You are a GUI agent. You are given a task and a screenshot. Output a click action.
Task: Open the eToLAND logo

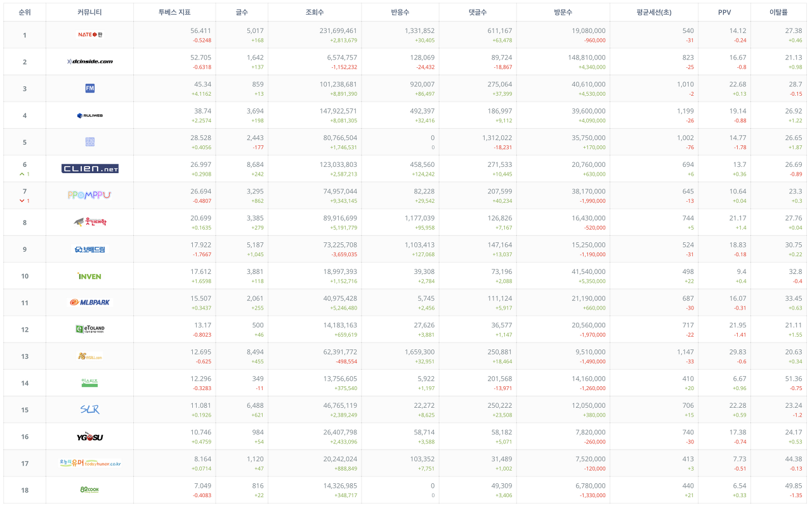pyautogui.click(x=89, y=329)
